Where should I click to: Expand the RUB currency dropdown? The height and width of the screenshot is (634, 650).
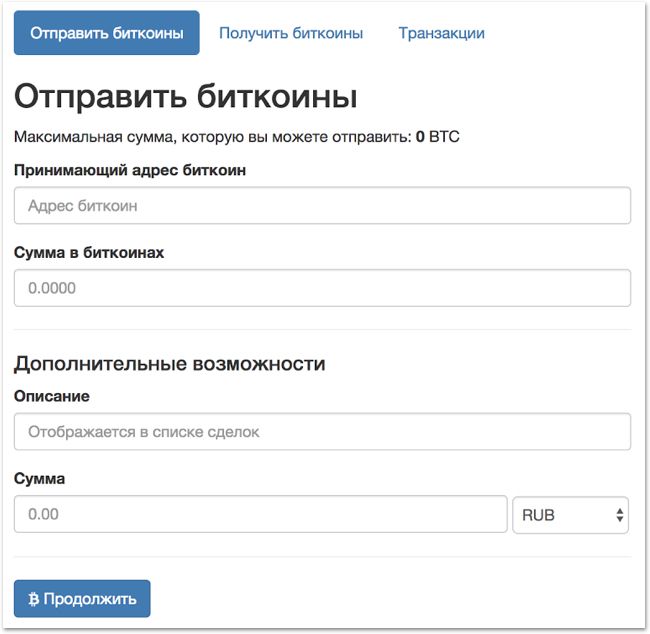569,515
